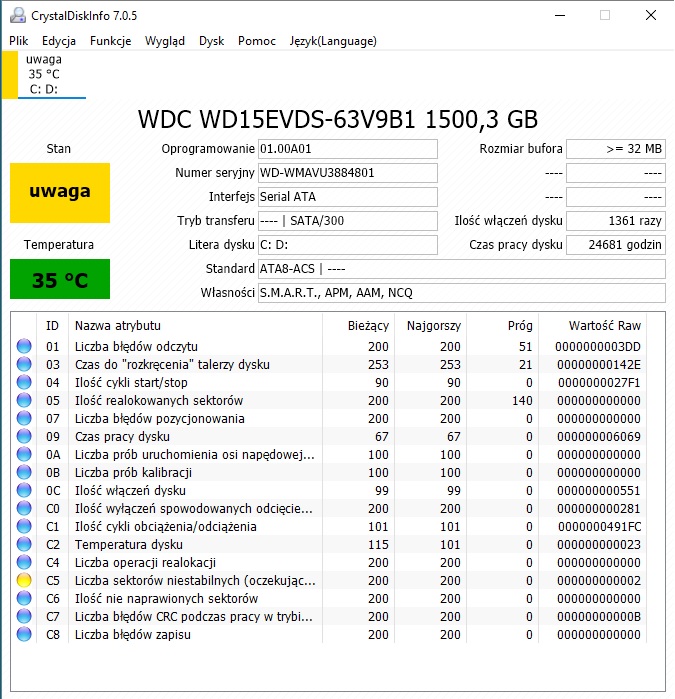Click the Czas pracy dysku 24681 godzin field
The width and height of the screenshot is (675, 699).
click(x=616, y=245)
